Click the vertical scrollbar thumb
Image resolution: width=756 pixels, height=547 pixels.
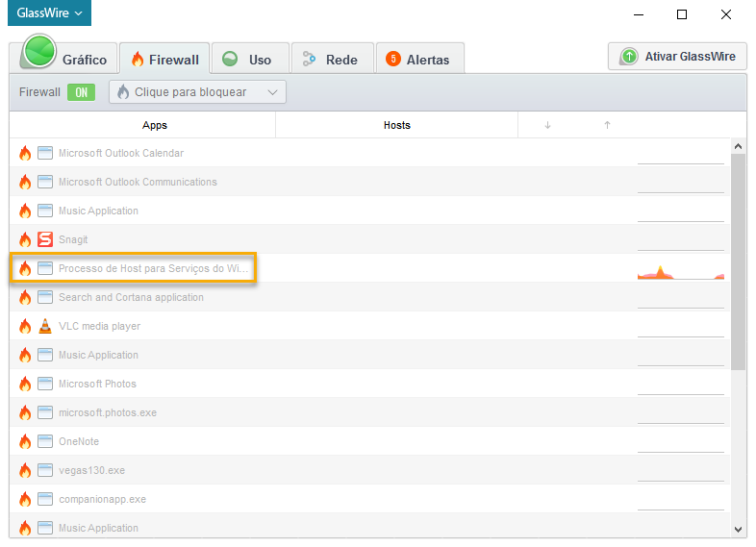coord(738,261)
